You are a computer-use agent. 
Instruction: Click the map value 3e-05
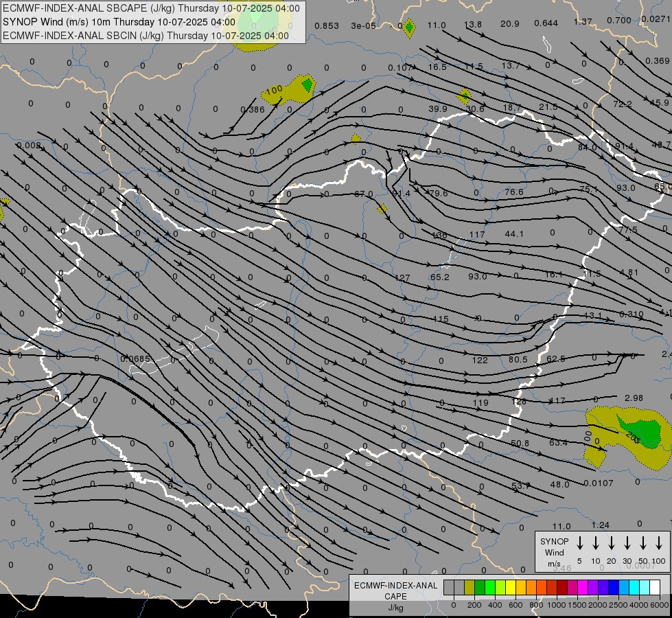[363, 26]
